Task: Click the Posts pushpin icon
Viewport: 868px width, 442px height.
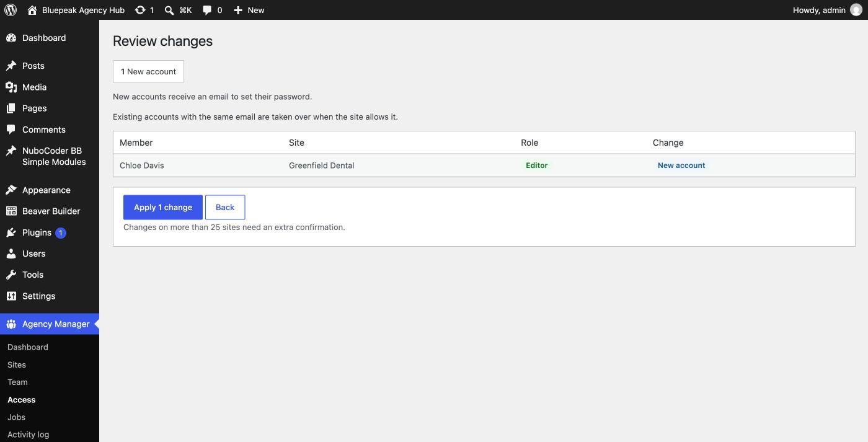Action: [11, 66]
